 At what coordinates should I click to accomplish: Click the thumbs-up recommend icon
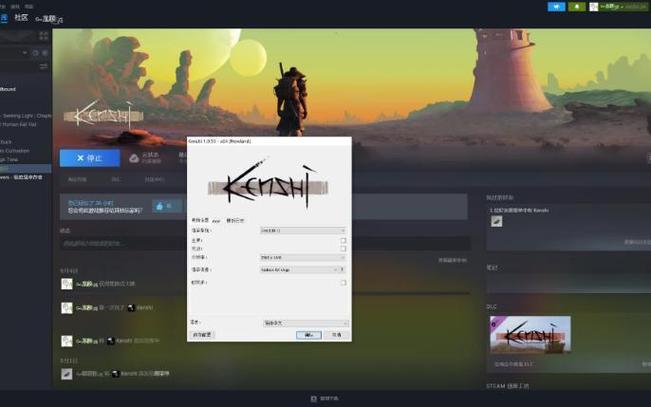pos(160,206)
